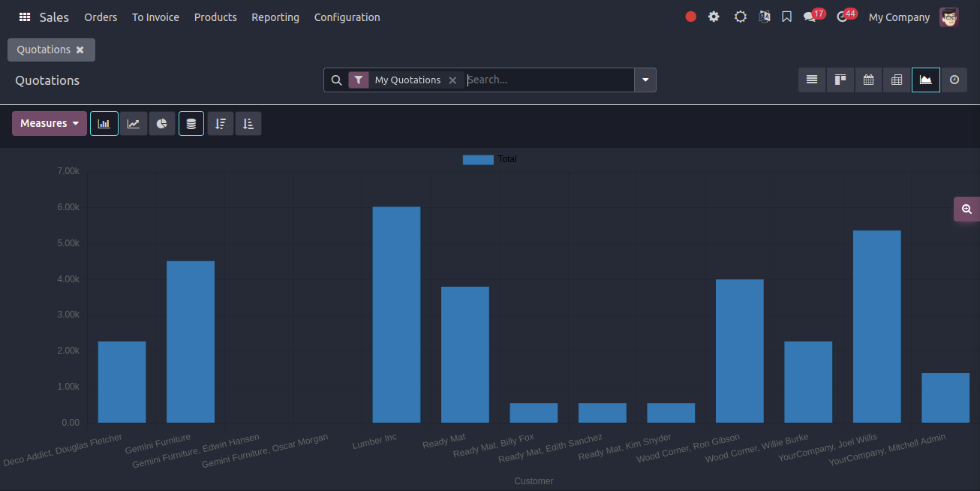The height and width of the screenshot is (491, 980).
Task: Click the 'Customer' x-axis title
Action: 534,481
